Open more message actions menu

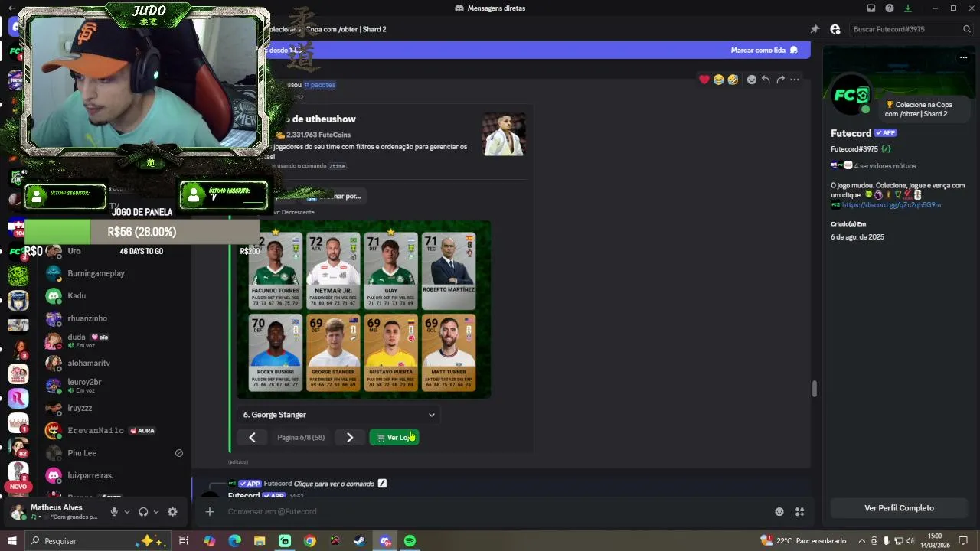click(x=795, y=80)
